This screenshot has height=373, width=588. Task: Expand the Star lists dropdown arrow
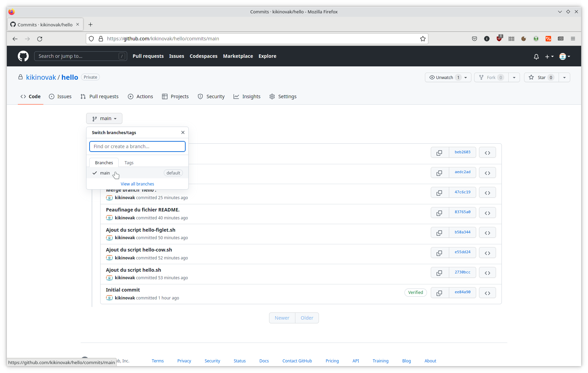point(564,77)
